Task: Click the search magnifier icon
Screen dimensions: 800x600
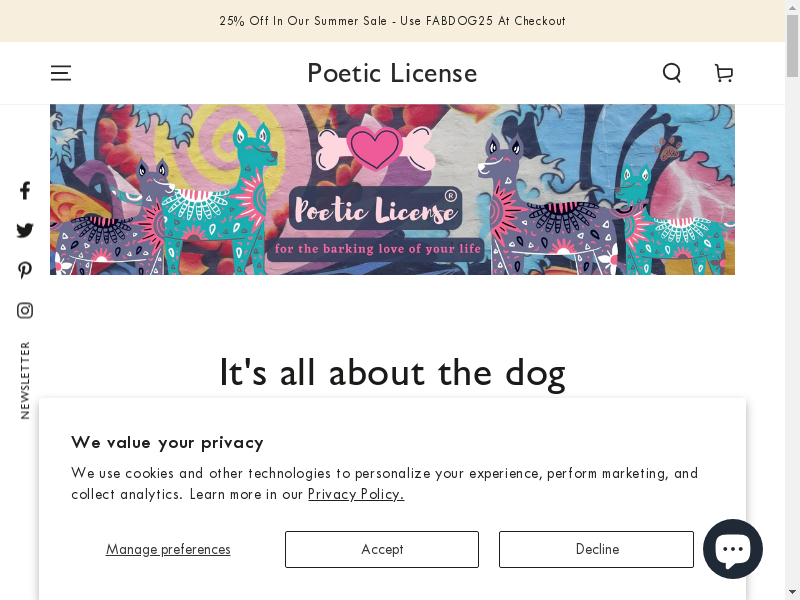Action: tap(672, 73)
